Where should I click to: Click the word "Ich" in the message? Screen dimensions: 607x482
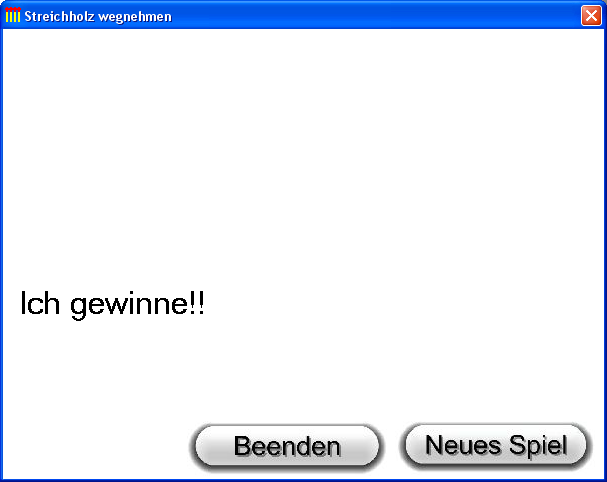pyautogui.click(x=40, y=303)
